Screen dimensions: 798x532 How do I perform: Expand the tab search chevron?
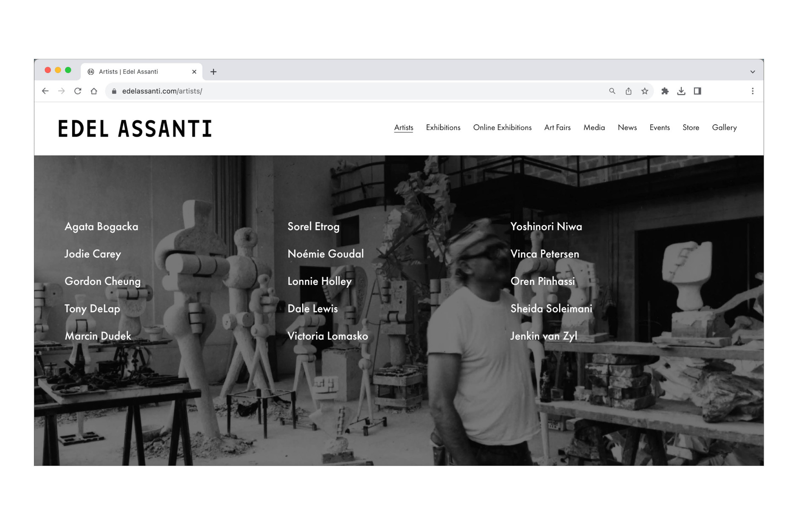point(753,72)
